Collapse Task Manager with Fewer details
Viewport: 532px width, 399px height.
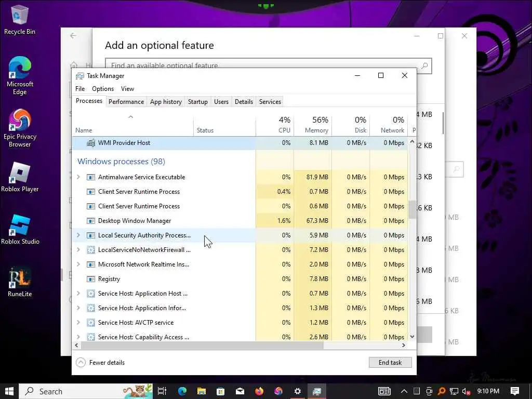coord(100,363)
